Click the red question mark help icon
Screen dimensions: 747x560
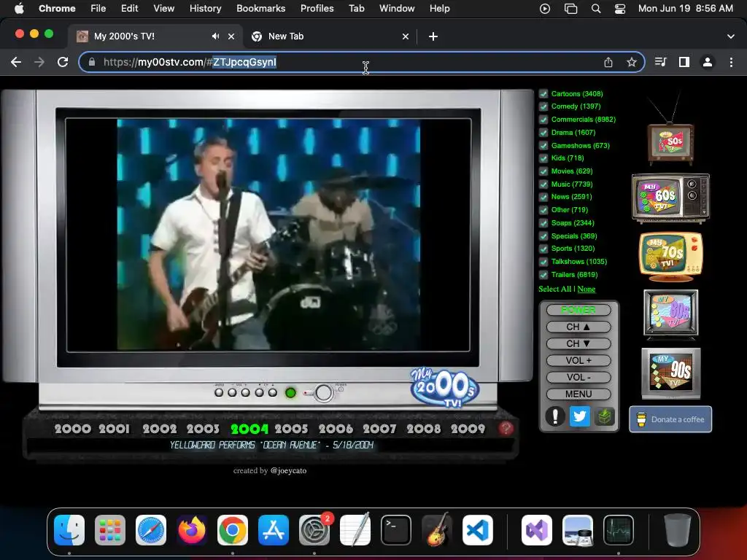(x=506, y=428)
